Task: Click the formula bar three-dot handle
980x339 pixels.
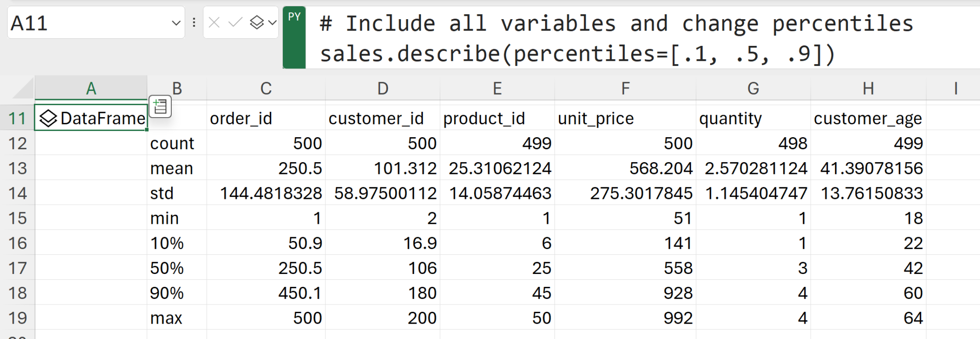Action: (x=194, y=22)
